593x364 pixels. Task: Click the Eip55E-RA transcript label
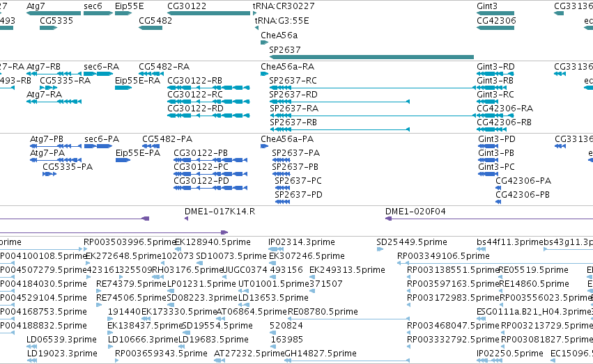(x=138, y=81)
